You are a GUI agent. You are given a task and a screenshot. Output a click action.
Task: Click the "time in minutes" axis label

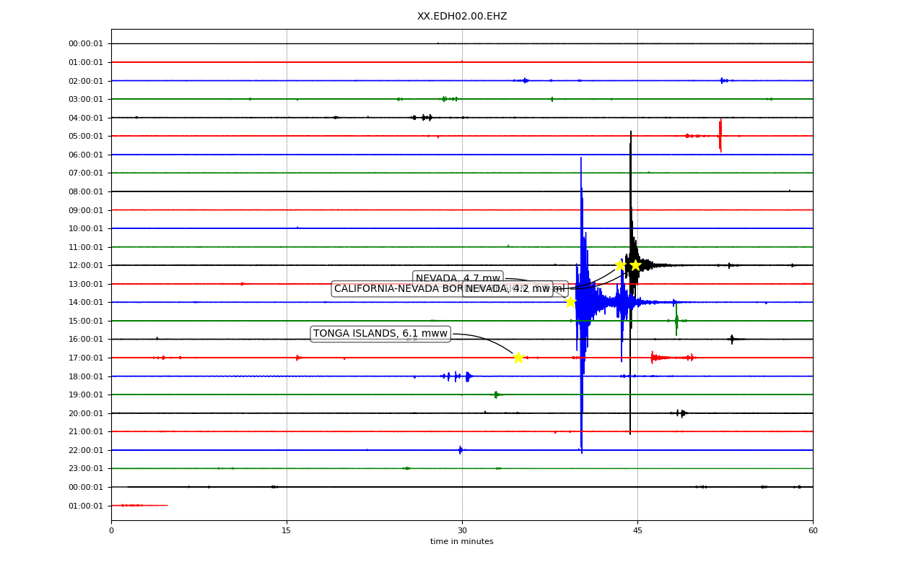(462, 542)
